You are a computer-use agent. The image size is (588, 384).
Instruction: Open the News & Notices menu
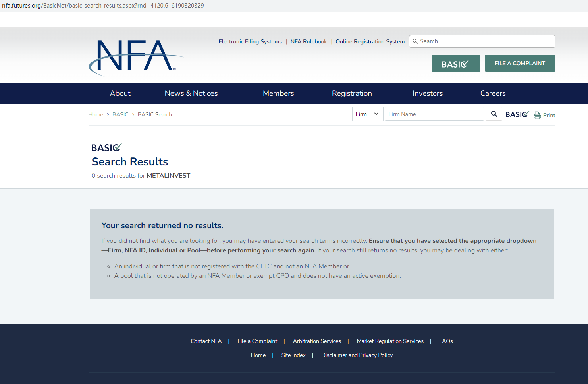[x=191, y=93]
